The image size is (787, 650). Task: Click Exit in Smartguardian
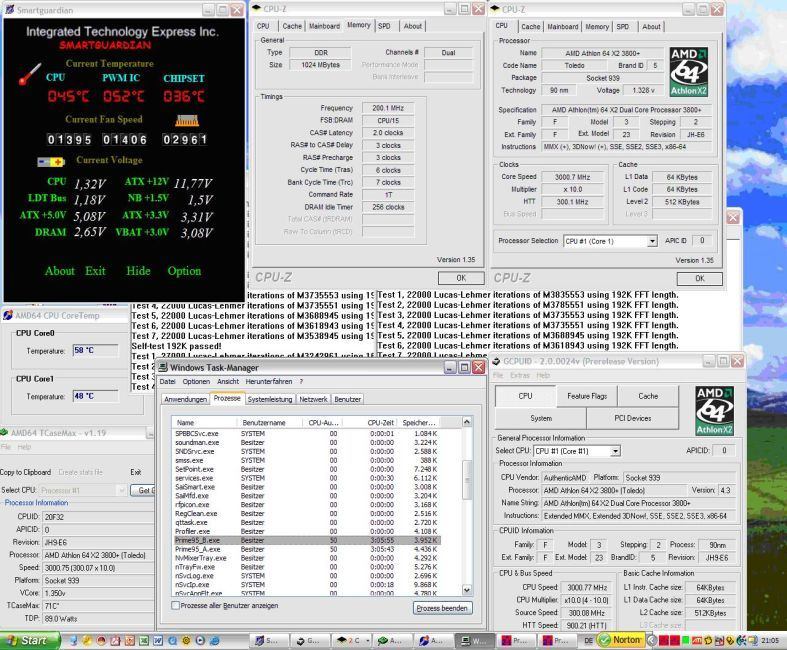[x=95, y=271]
